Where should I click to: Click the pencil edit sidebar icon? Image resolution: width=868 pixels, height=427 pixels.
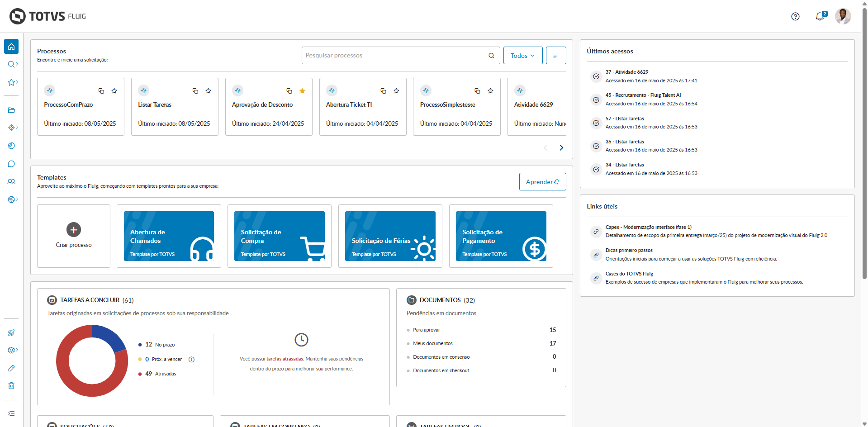(11, 368)
